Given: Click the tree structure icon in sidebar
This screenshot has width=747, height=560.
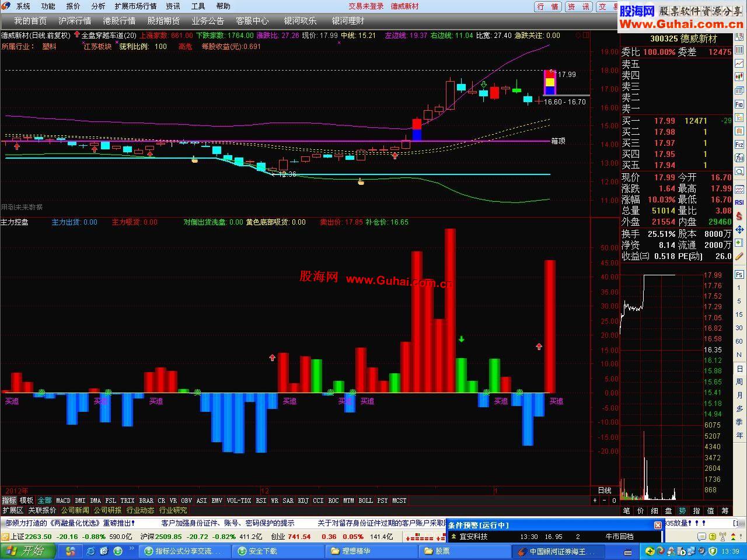Looking at the screenshot, I should click(x=739, y=117).
